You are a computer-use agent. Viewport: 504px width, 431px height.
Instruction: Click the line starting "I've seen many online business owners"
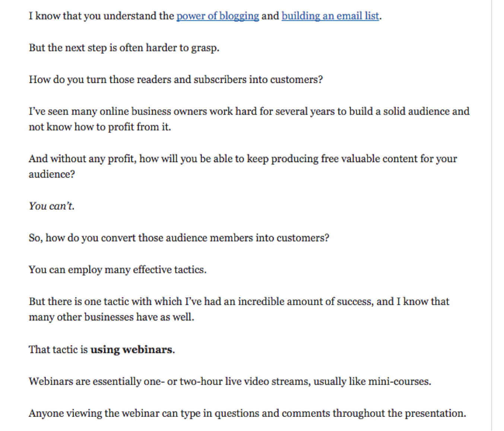pos(249,111)
